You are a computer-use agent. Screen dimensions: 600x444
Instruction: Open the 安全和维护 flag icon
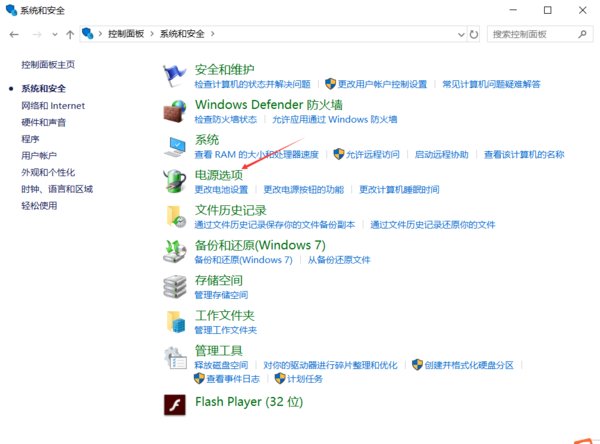click(174, 75)
